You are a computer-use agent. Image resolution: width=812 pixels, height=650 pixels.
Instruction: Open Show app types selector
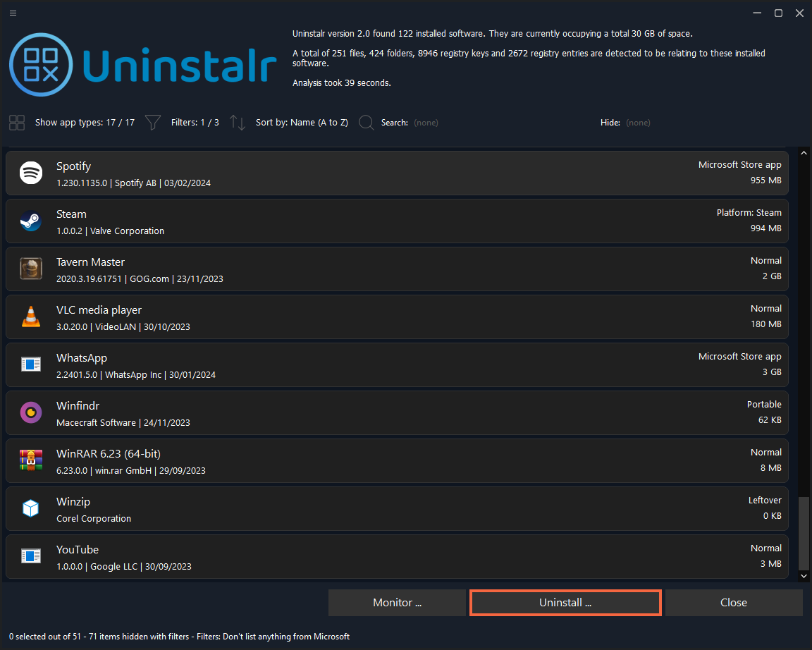(85, 123)
